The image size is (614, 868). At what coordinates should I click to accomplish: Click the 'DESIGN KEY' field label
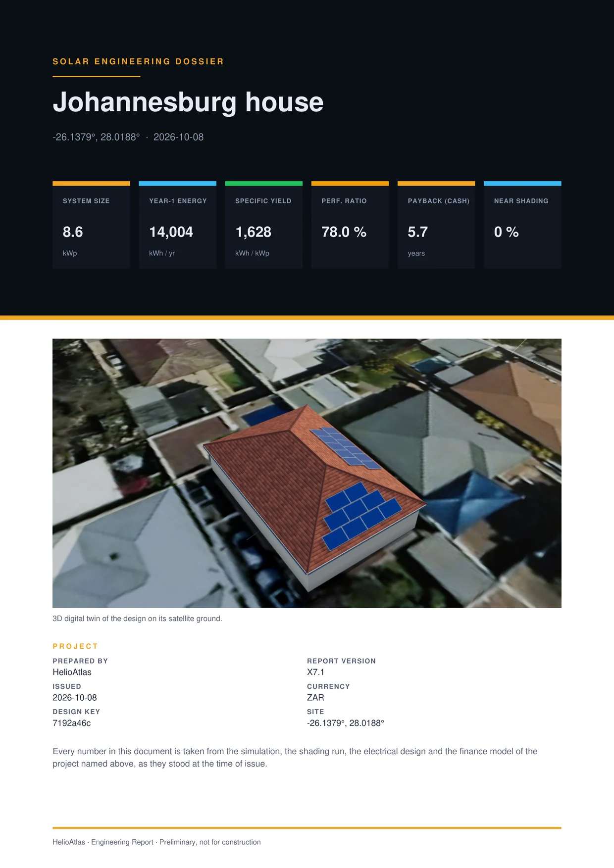coord(76,712)
